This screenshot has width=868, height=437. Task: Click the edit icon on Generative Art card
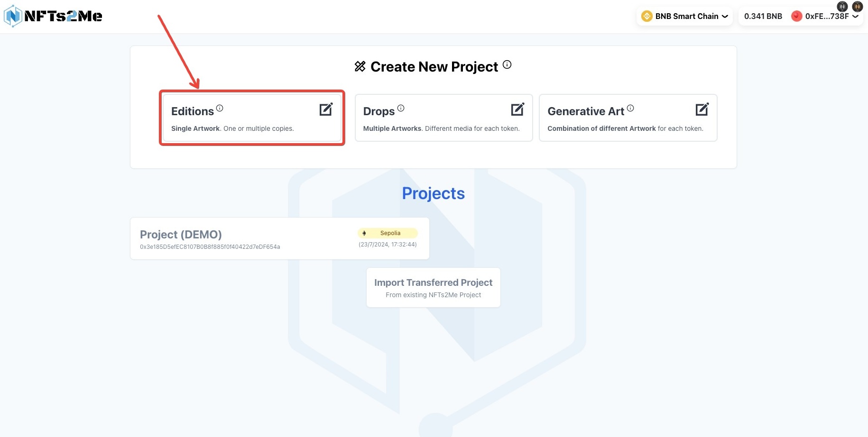[x=702, y=109]
